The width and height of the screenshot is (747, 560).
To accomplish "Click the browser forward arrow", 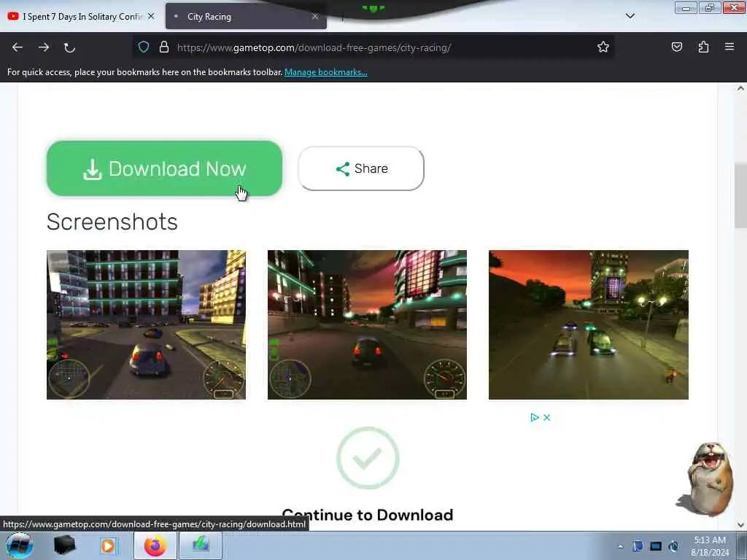I will (x=44, y=47).
